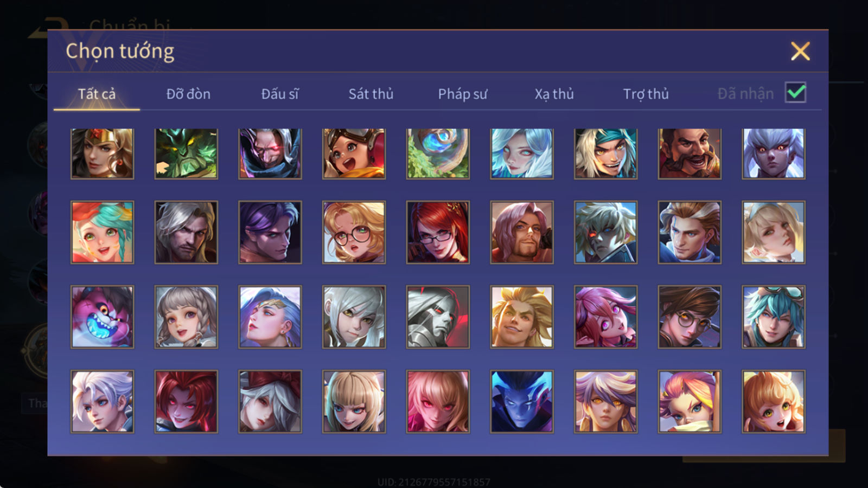868x488 pixels.
Task: Switch to the Trợ thủ tab
Action: (x=646, y=94)
